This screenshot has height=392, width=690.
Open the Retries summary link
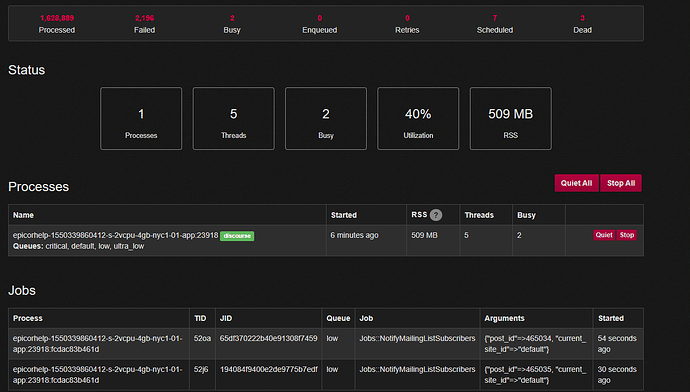pyautogui.click(x=407, y=24)
